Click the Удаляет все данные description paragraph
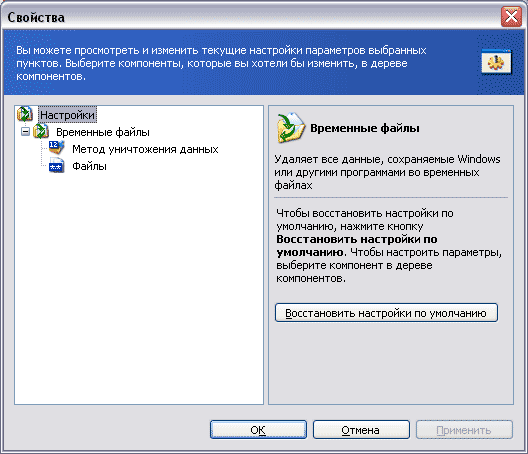Screen dimensions: 528x454 click(387, 172)
